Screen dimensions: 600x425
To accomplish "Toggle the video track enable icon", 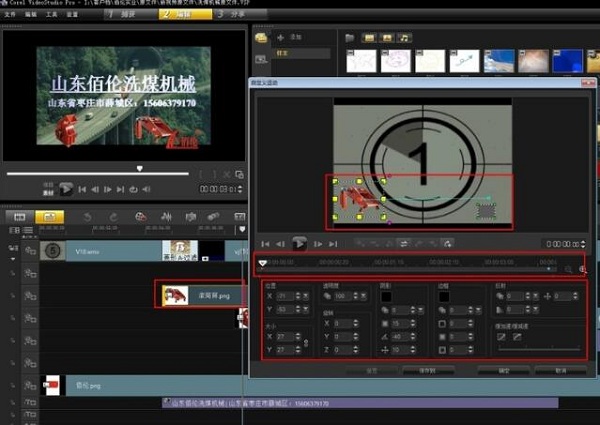I will pyautogui.click(x=31, y=251).
